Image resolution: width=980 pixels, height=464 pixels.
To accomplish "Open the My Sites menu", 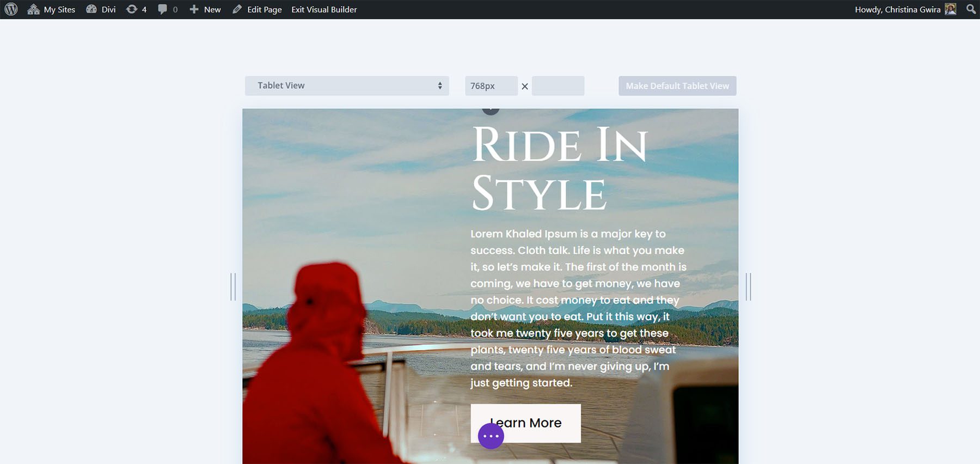I will (52, 9).
